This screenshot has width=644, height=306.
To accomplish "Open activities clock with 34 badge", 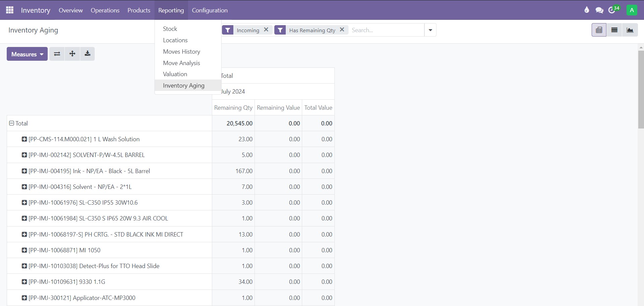I will coord(612,10).
